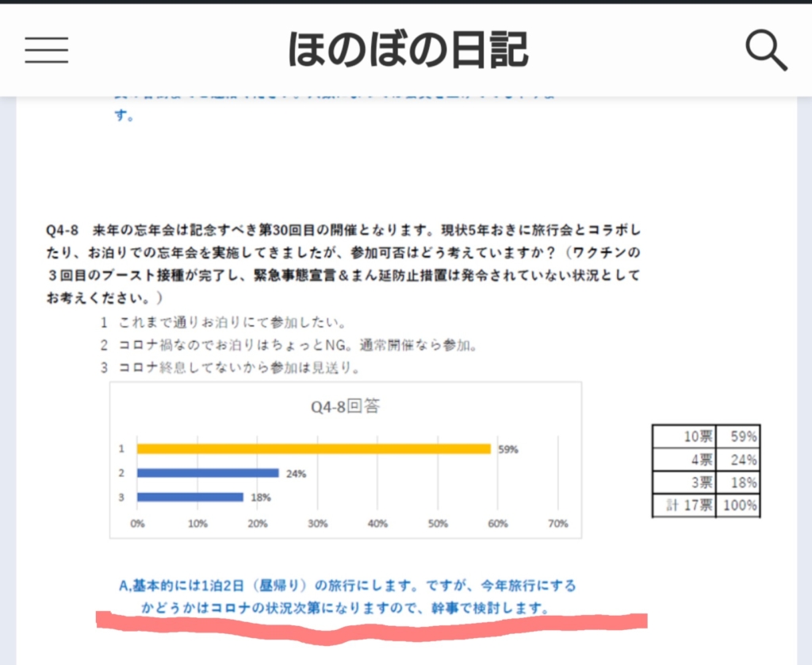812x665 pixels.
Task: Open the hamburger navigation menu
Action: tap(46, 51)
